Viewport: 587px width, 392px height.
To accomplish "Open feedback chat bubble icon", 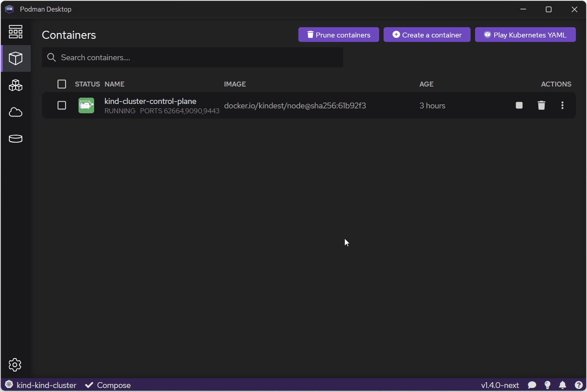I will [x=532, y=385].
